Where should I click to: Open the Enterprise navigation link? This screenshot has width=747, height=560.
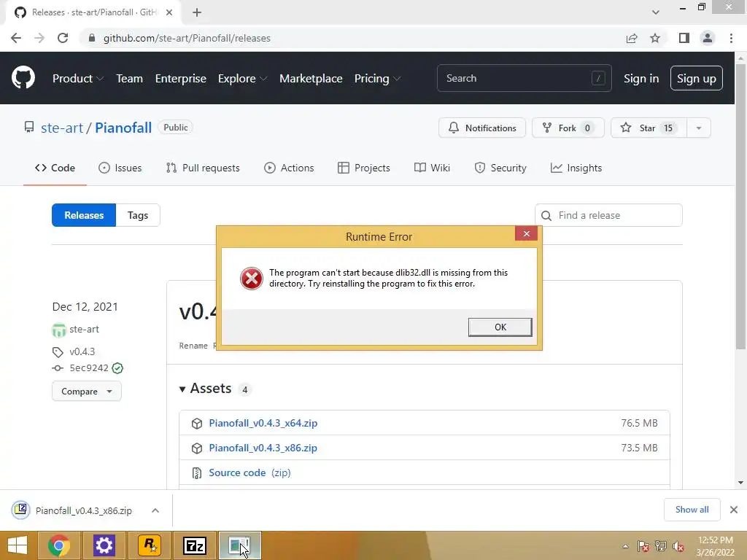[181, 79]
